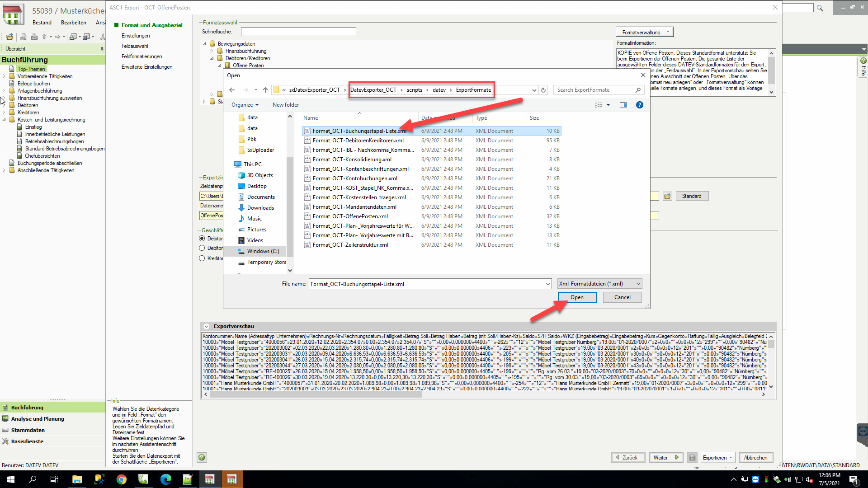Choose the Kreditor radio option
The height and width of the screenshot is (488, 868).
pos(202,258)
